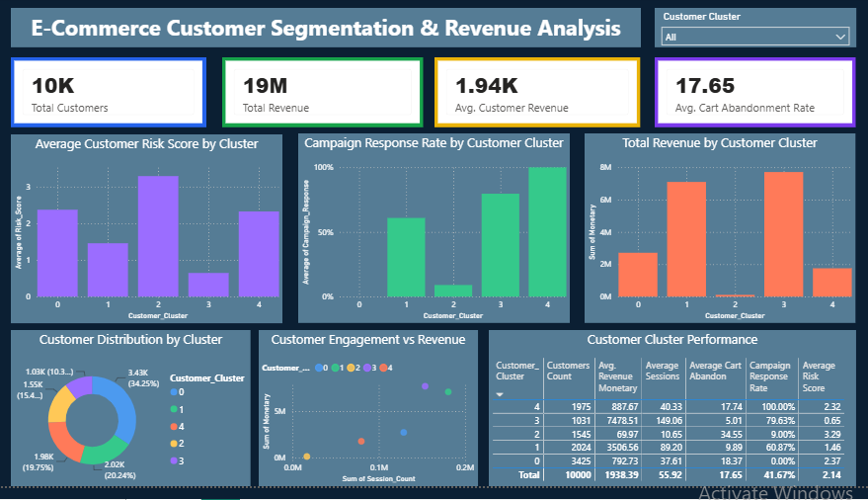Screen dimensions: 868x500
Task: Click the 149.06 average sessions cell
Action: pyautogui.click(x=669, y=421)
